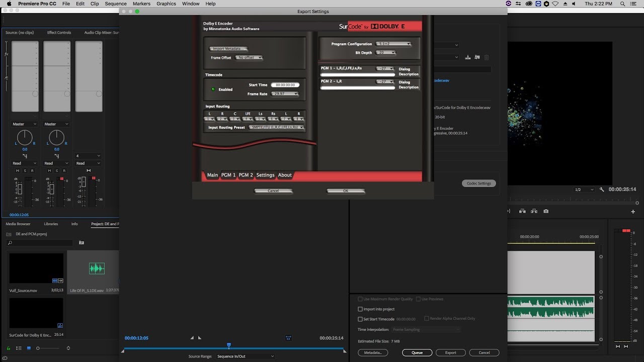Click the Delete Preset trash icon

(x=487, y=57)
